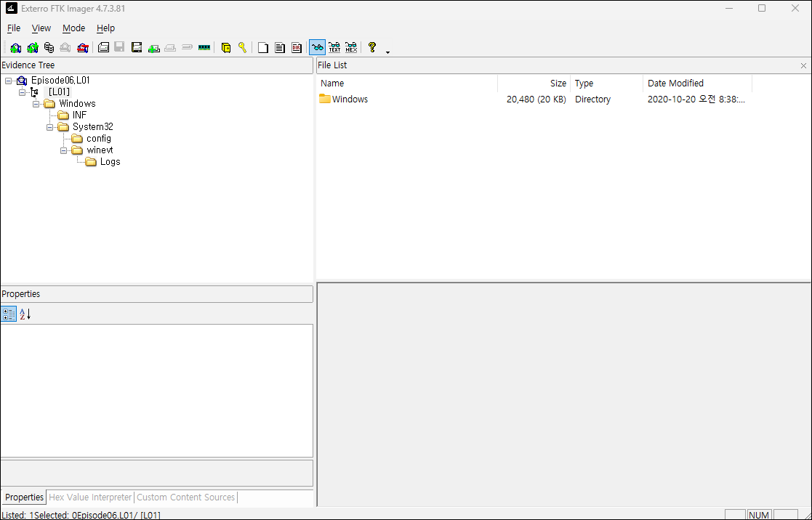Image resolution: width=812 pixels, height=520 pixels.
Task: Click the Properties panel header
Action: (x=156, y=294)
